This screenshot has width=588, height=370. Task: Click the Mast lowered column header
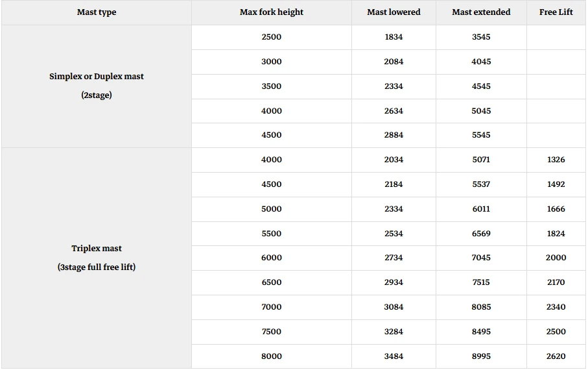[x=394, y=12]
